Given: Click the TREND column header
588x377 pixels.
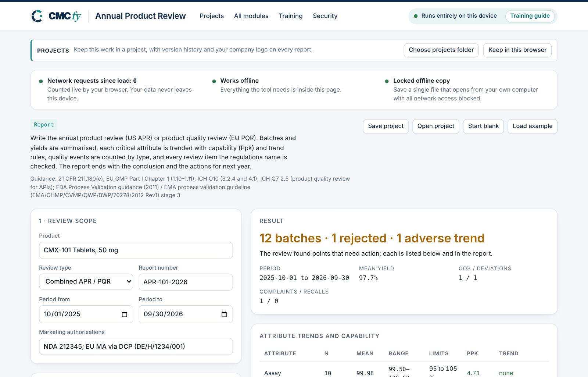Looking at the screenshot, I should (x=509, y=353).
